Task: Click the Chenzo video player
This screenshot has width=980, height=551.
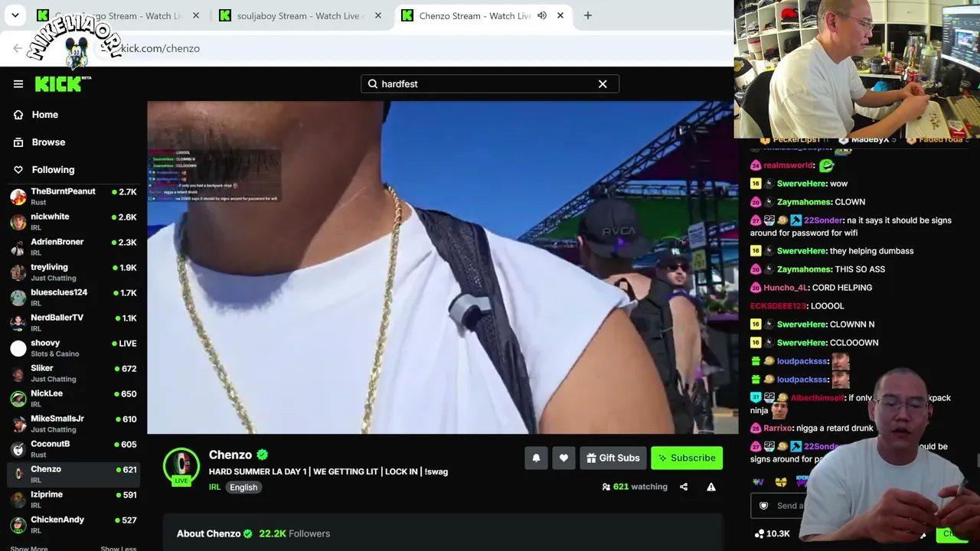Action: (x=443, y=268)
